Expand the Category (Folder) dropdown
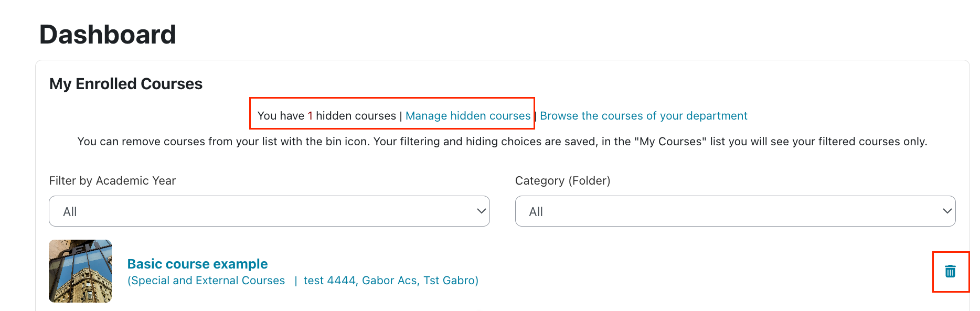Screen dimensions: 980x311 pyautogui.click(x=734, y=211)
